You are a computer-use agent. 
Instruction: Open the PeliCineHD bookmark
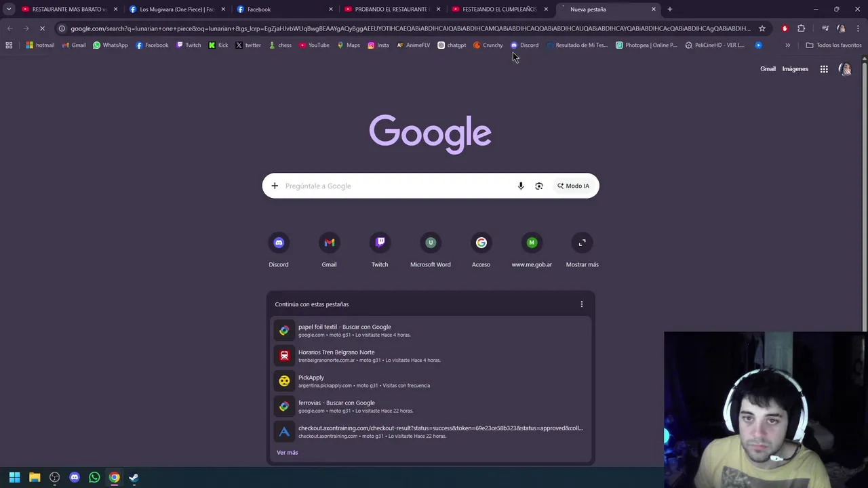(715, 45)
